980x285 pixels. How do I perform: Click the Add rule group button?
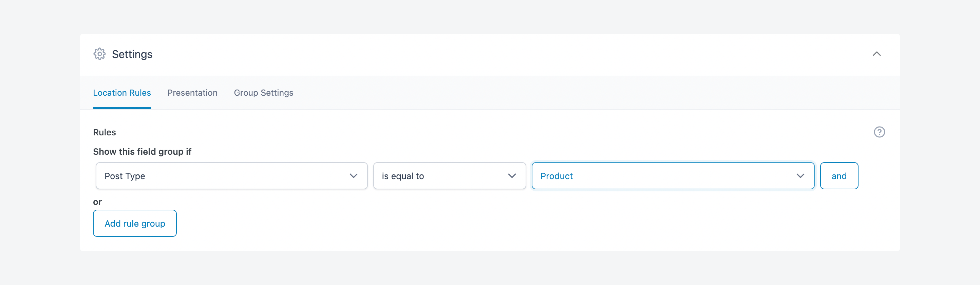click(x=135, y=223)
